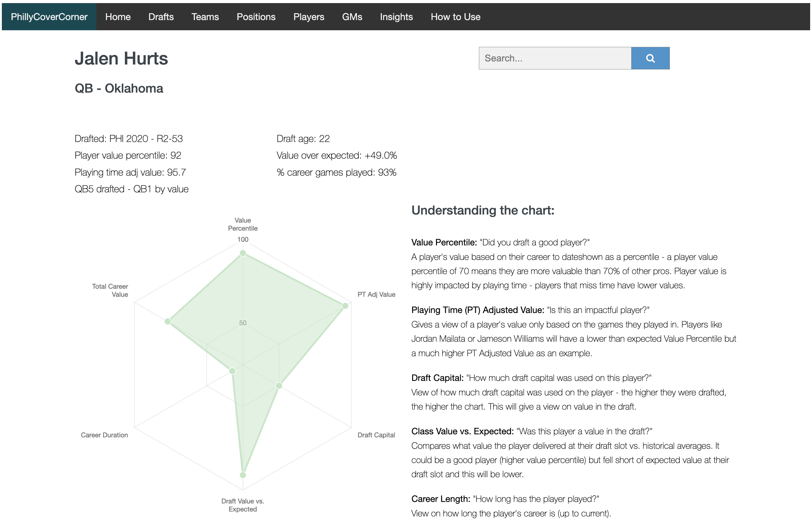Click the Total Career Value data point
The image size is (812, 526).
point(167,321)
